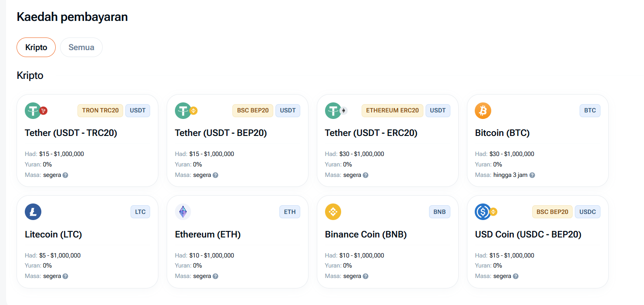This screenshot has height=305, width=644.
Task: Click the BSC BEP20 badge on Tether card
Action: click(x=253, y=111)
